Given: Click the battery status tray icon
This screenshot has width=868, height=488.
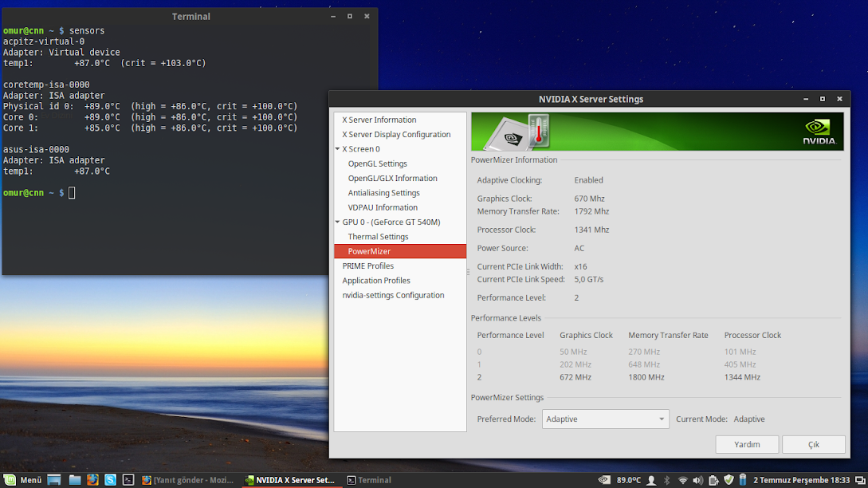Looking at the screenshot, I should coord(743,480).
